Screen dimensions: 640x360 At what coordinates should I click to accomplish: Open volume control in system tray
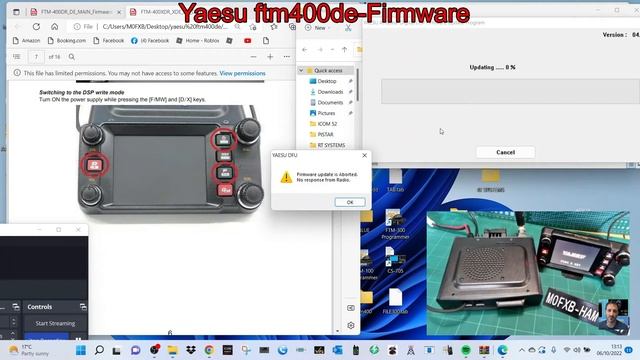click(x=577, y=350)
